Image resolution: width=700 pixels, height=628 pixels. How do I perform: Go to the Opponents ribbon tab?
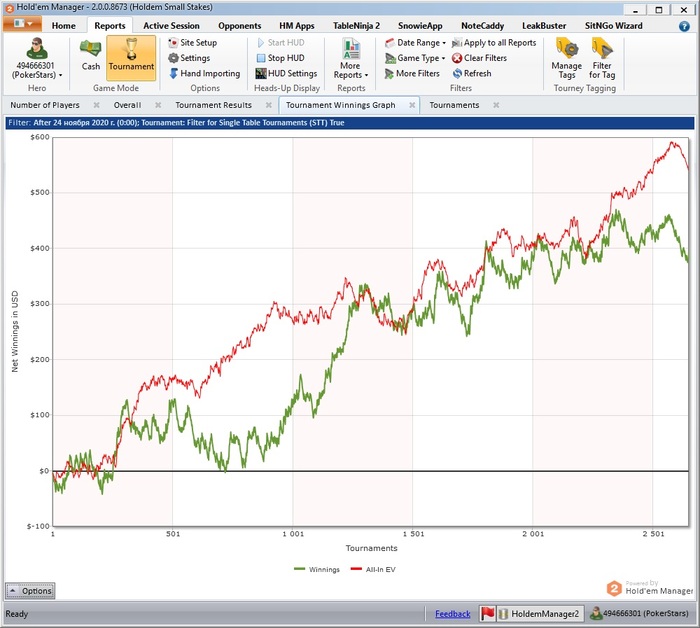(x=239, y=26)
